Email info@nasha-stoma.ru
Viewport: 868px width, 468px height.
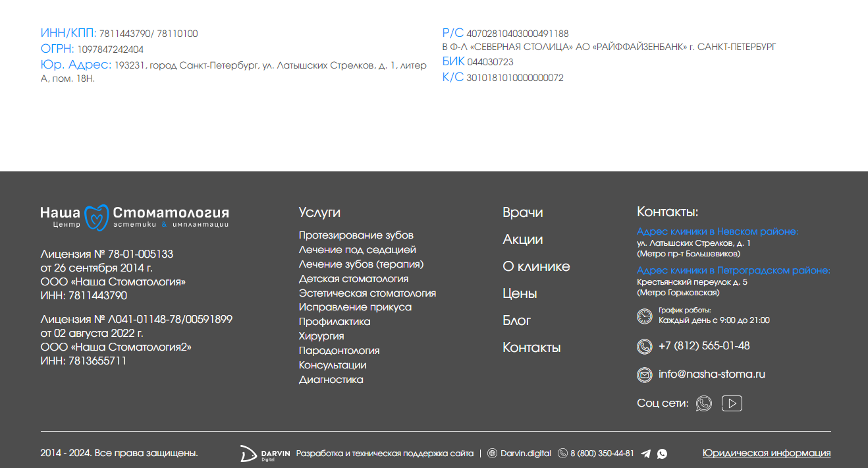coord(712,374)
